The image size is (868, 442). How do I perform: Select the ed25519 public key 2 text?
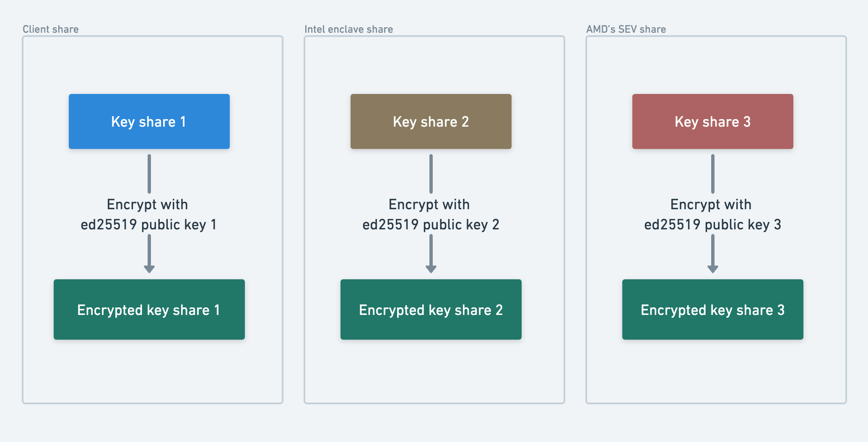(431, 224)
